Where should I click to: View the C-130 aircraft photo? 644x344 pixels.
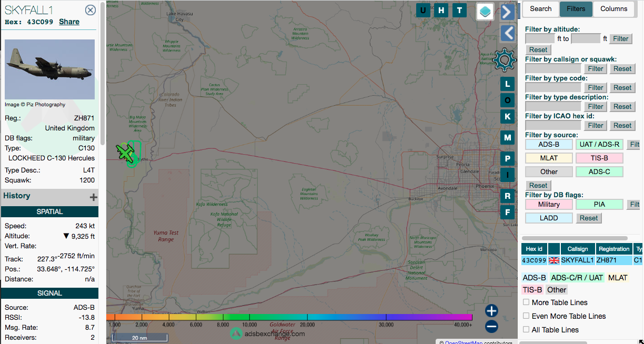[50, 69]
